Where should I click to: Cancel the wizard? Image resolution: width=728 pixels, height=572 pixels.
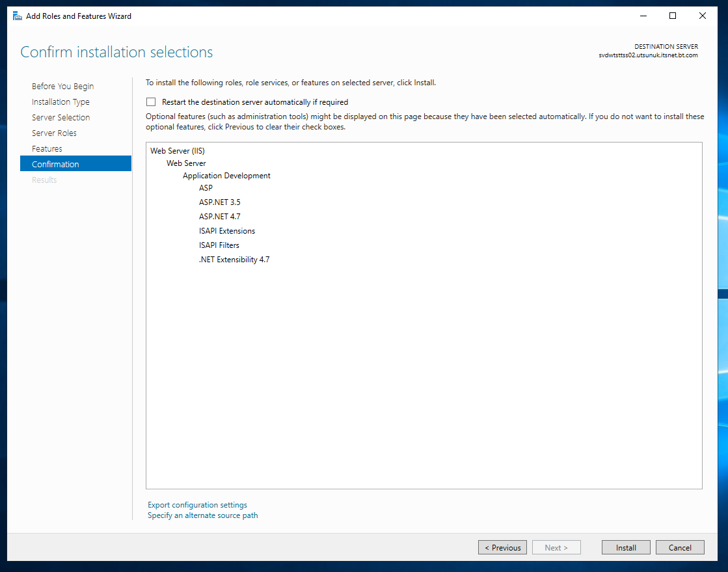coord(680,547)
